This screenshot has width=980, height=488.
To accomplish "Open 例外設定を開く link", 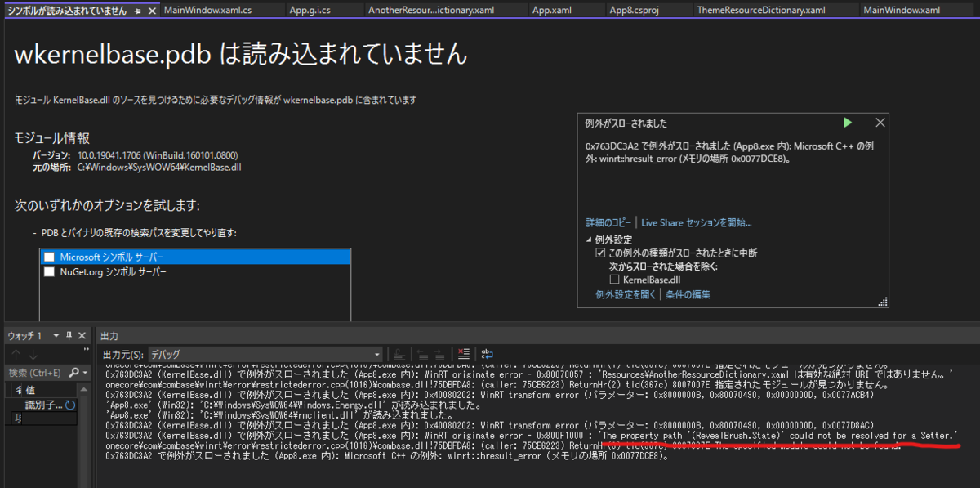I will click(626, 294).
